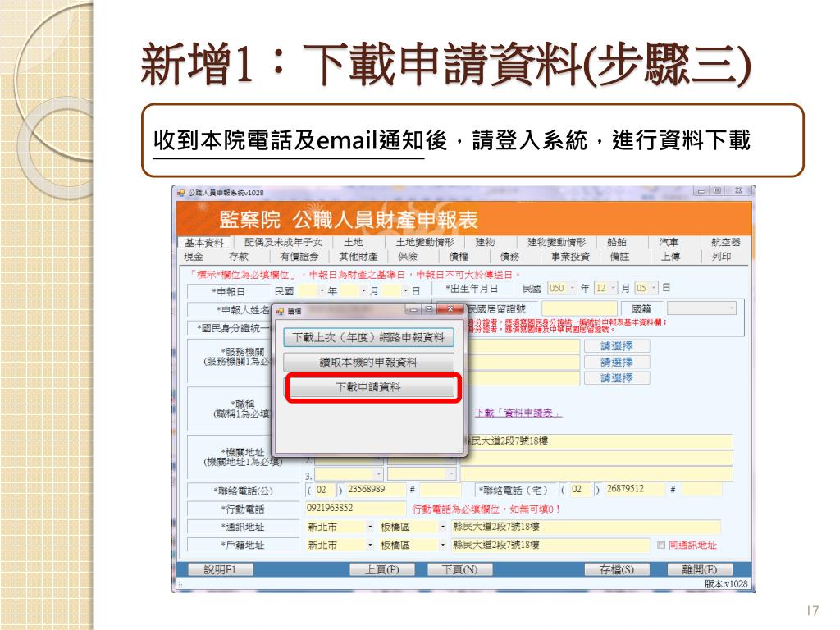Select the 債務 tab
840x630 pixels.
click(509, 257)
